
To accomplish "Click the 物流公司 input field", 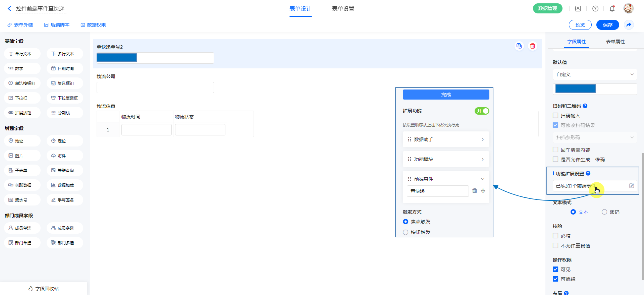I will tap(155, 87).
